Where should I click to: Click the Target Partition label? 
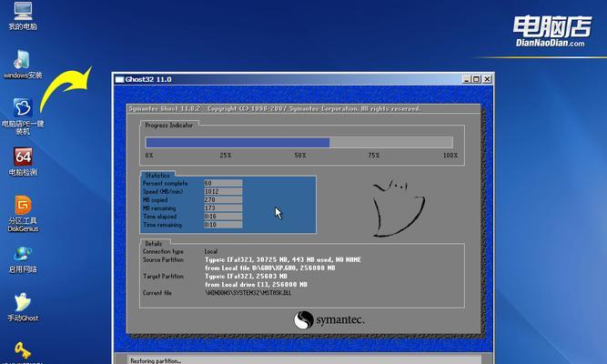pyautogui.click(x=163, y=277)
